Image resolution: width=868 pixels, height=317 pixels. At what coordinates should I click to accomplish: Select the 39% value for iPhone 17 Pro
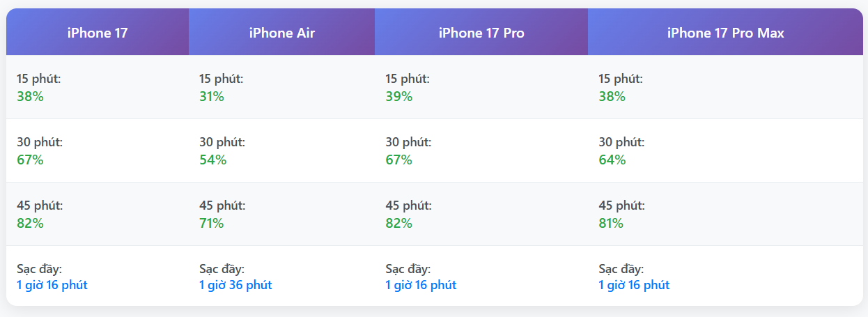click(398, 96)
